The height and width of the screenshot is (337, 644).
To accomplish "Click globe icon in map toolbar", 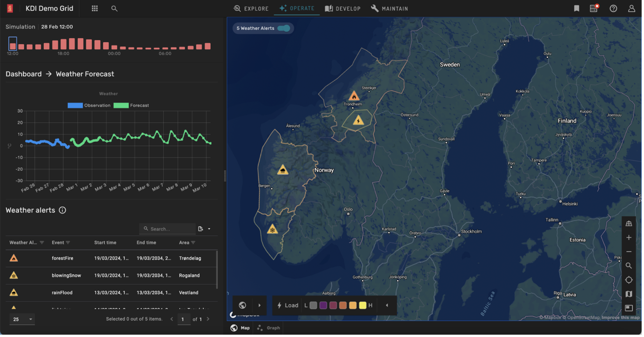I will [243, 306].
